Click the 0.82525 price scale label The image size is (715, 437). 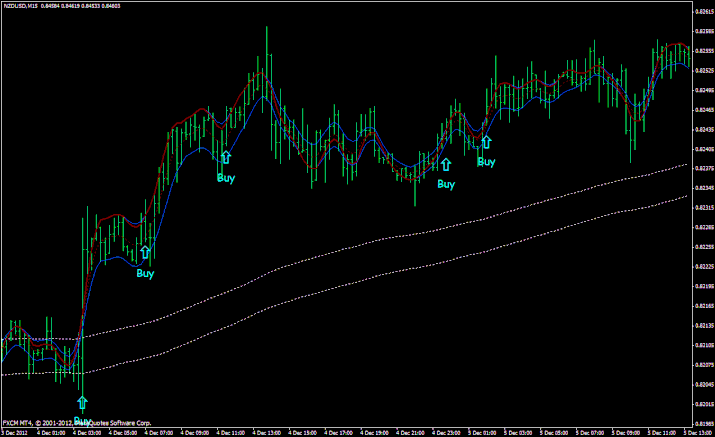(x=704, y=70)
